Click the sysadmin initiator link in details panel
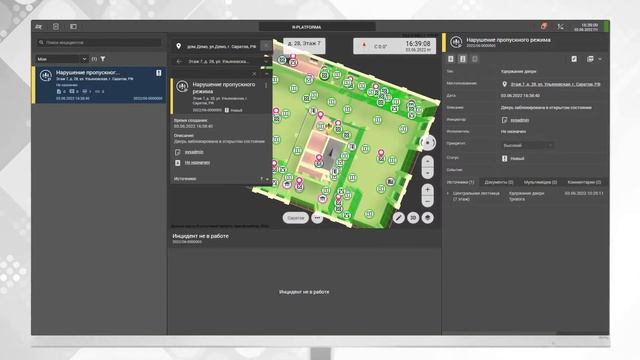The height and width of the screenshot is (360, 640). click(520, 120)
